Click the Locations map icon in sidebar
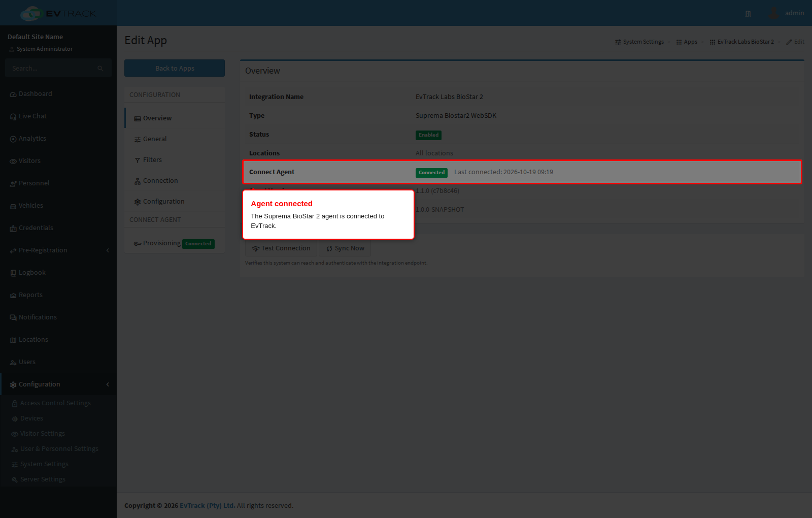812x518 pixels. pyautogui.click(x=13, y=340)
